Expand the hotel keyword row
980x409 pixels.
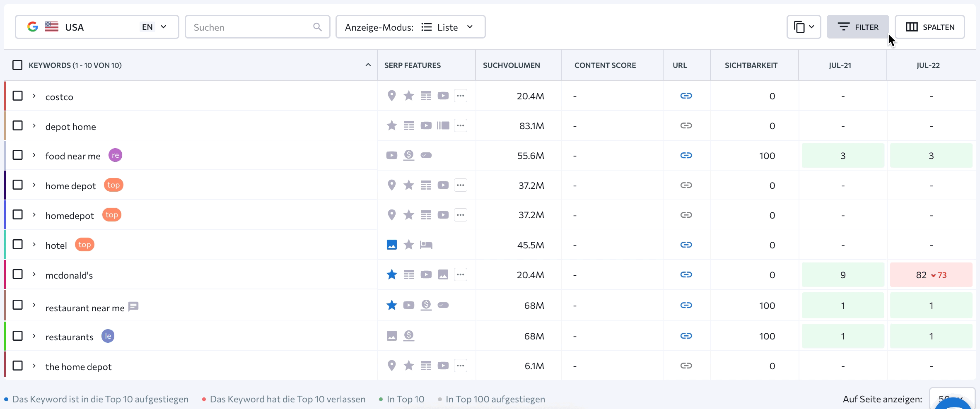pos(34,245)
